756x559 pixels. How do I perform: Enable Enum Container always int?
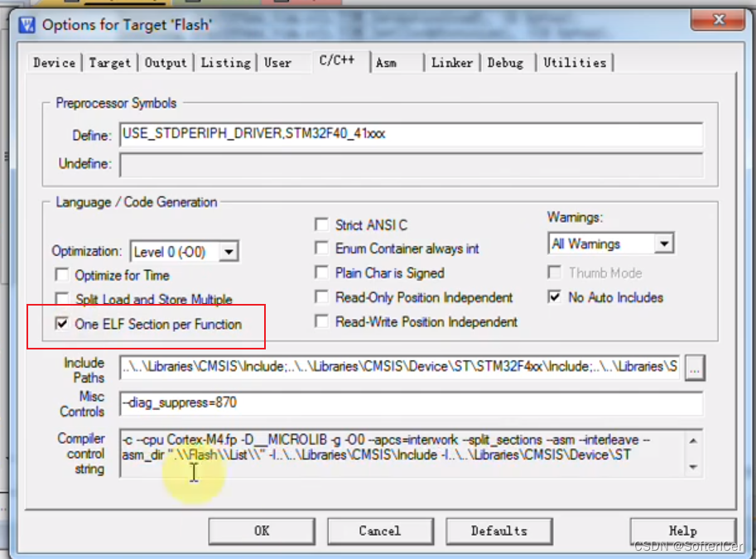(321, 248)
